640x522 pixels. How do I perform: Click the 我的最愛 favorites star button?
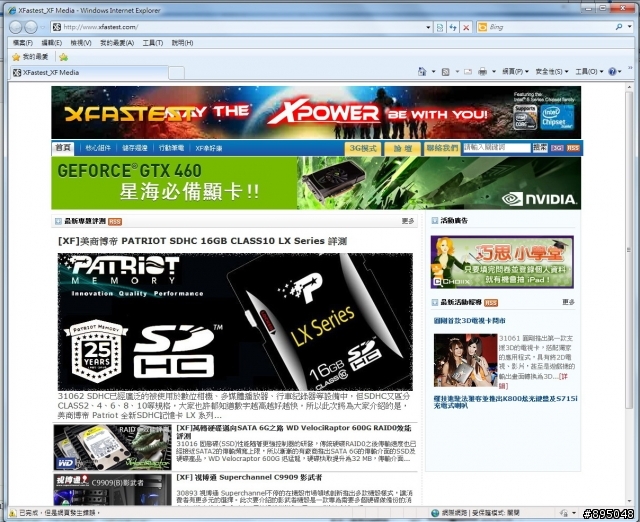pos(30,57)
